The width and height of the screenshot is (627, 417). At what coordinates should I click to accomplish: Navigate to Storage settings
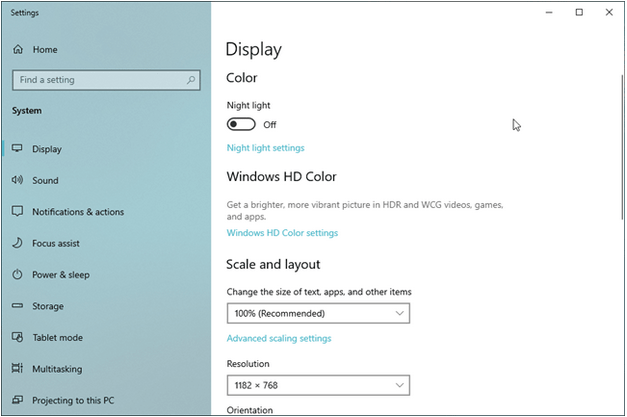tap(48, 306)
